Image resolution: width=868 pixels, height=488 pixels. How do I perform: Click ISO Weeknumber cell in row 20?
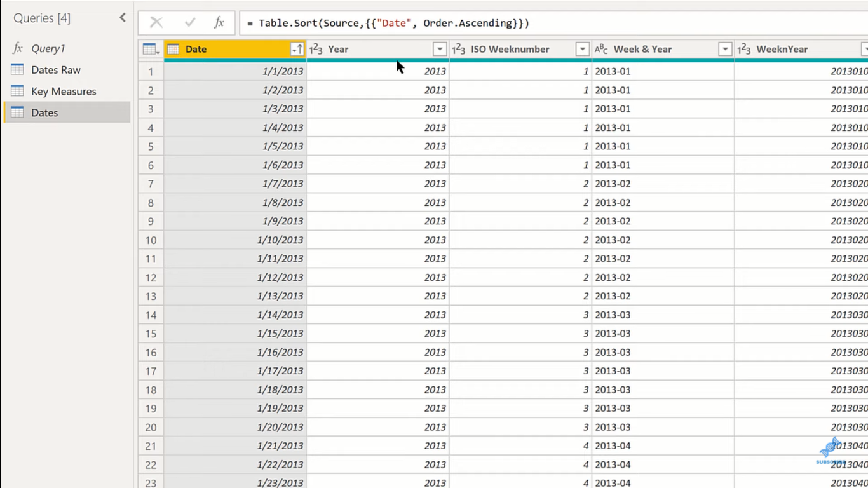(520, 427)
